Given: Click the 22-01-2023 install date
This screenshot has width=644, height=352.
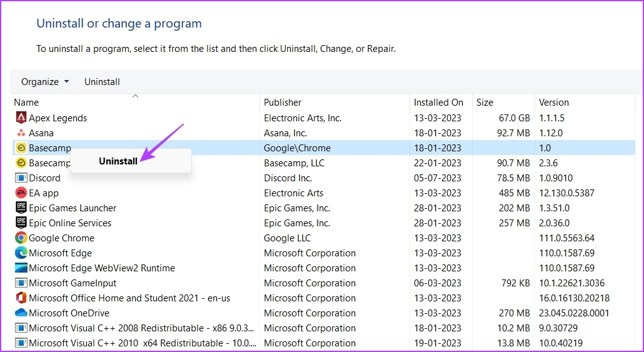Looking at the screenshot, I should [x=438, y=163].
